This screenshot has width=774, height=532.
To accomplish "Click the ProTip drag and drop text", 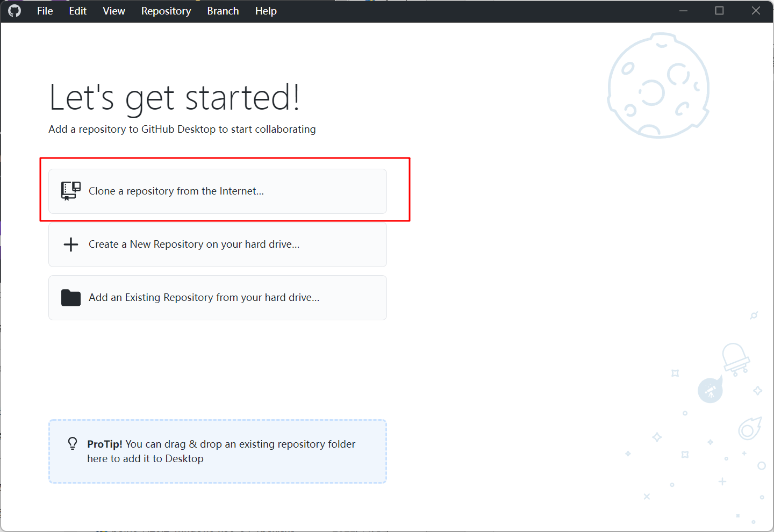I will click(x=221, y=451).
